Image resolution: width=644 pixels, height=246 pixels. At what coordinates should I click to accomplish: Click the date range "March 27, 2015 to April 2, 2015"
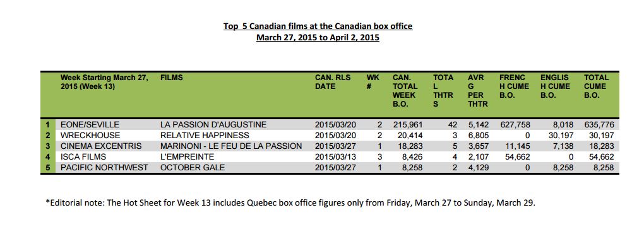click(318, 38)
